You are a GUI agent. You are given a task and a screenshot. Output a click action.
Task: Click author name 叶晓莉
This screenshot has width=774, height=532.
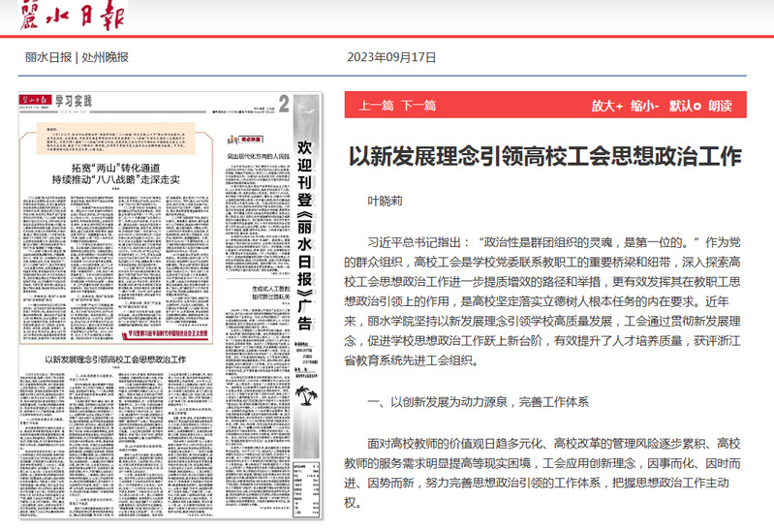[385, 202]
